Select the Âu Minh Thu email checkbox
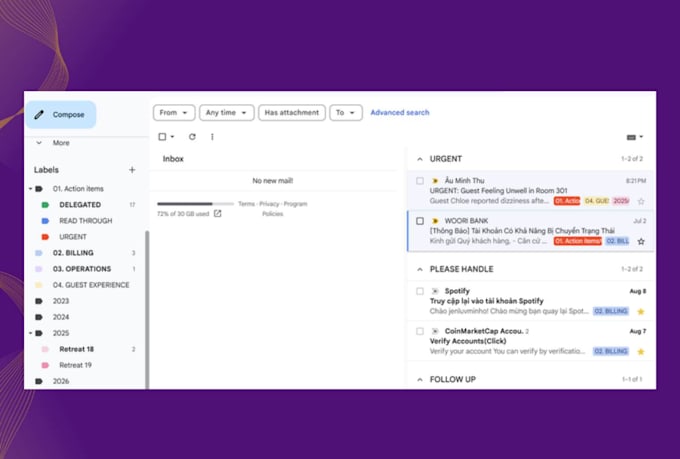 pos(420,180)
